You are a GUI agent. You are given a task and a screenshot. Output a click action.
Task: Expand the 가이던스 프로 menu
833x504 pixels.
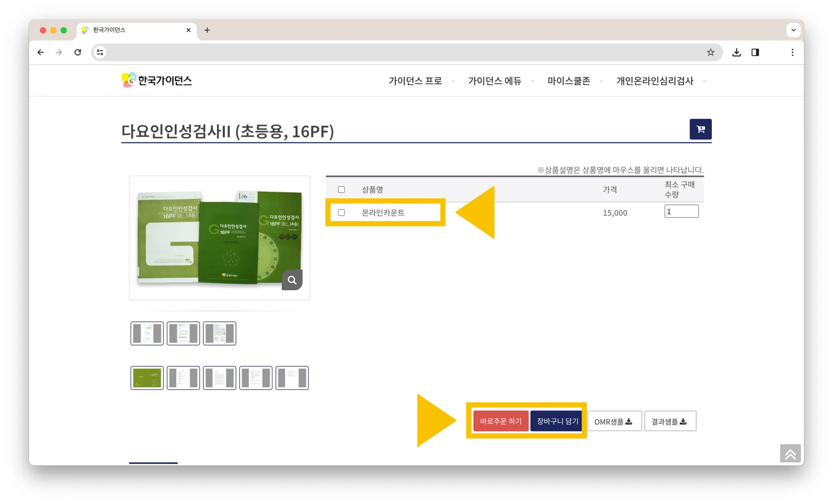coord(415,81)
